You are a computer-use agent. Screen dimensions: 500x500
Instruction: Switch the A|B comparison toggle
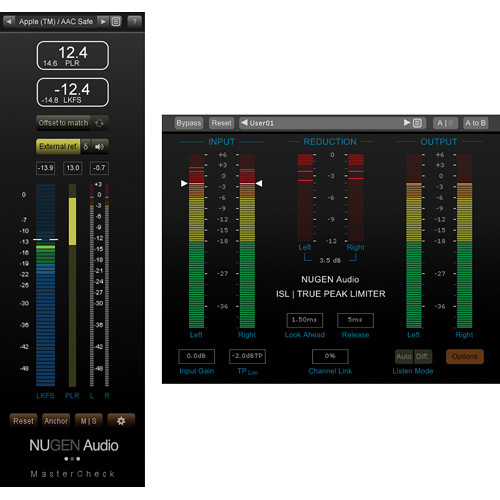pos(445,123)
